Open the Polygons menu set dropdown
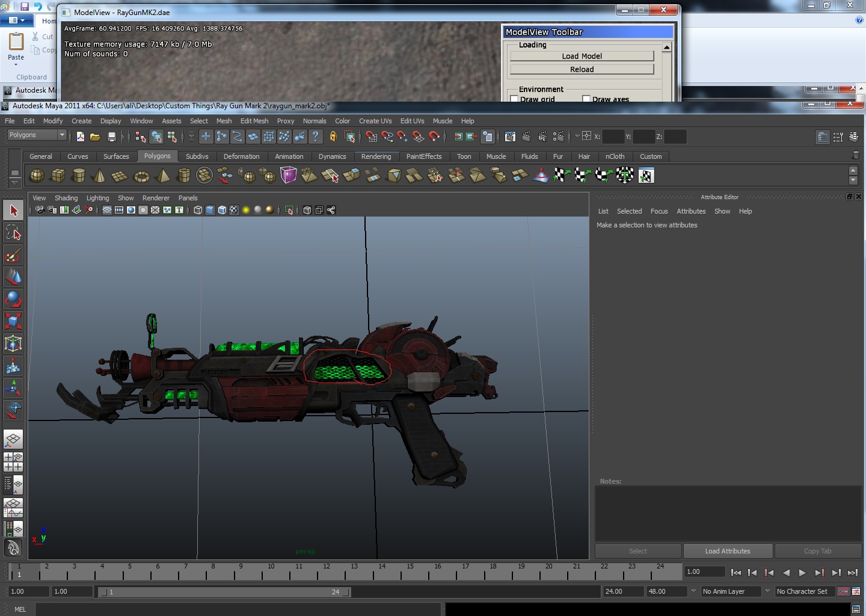The width and height of the screenshot is (866, 616). 36,135
